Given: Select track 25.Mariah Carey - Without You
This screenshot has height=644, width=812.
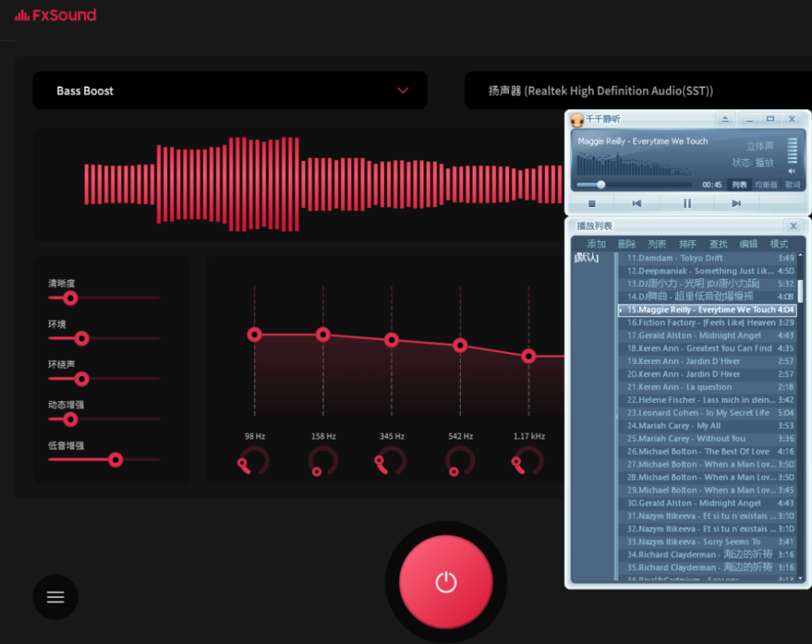Looking at the screenshot, I should (x=707, y=439).
